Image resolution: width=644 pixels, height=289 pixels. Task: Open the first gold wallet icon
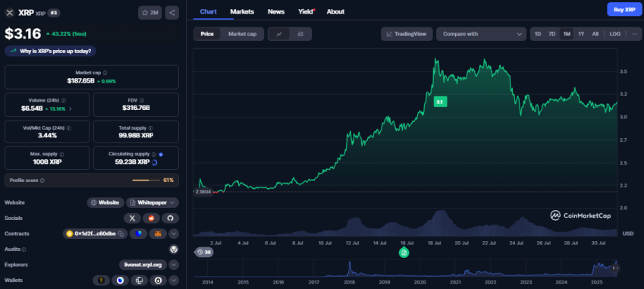pos(102,281)
